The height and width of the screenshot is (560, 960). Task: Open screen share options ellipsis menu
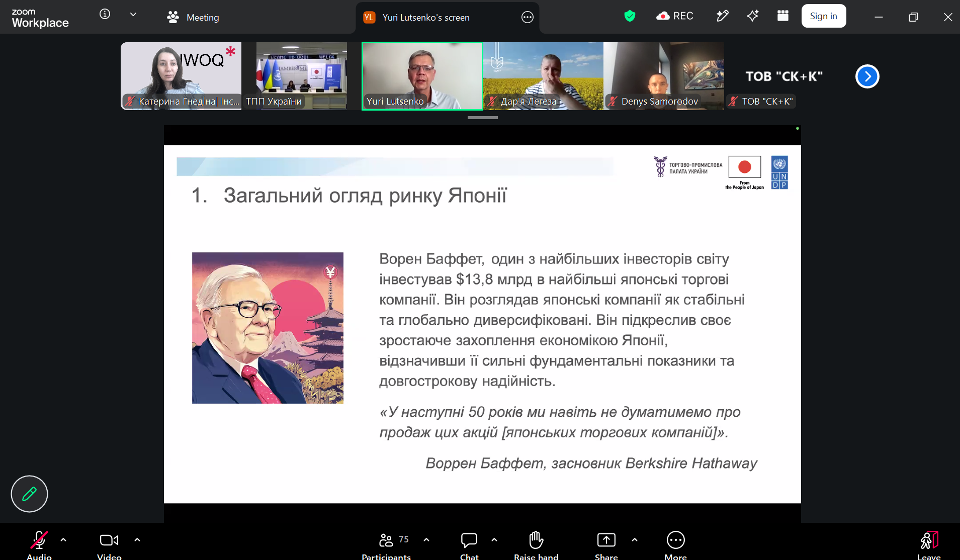pos(527,17)
